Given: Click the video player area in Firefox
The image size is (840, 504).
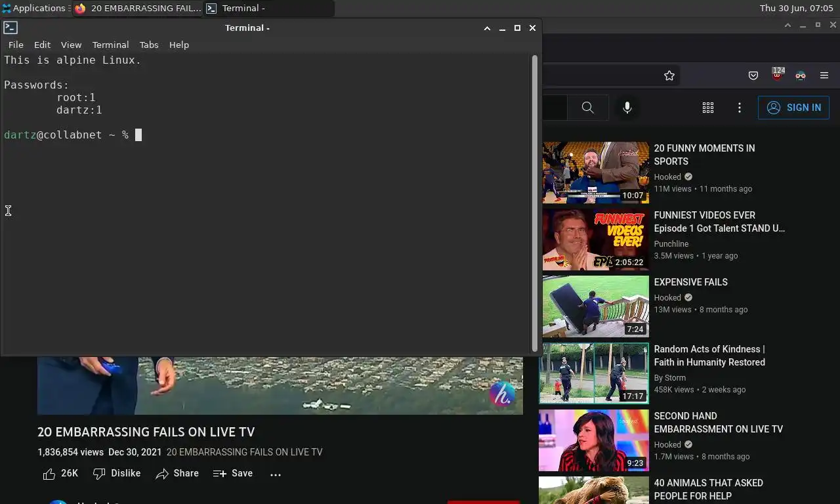Looking at the screenshot, I should tap(280, 386).
